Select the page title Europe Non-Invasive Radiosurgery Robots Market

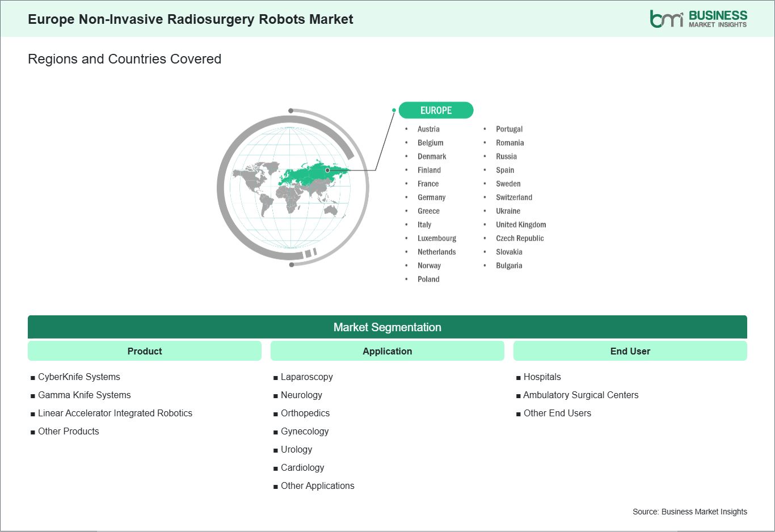click(x=191, y=19)
